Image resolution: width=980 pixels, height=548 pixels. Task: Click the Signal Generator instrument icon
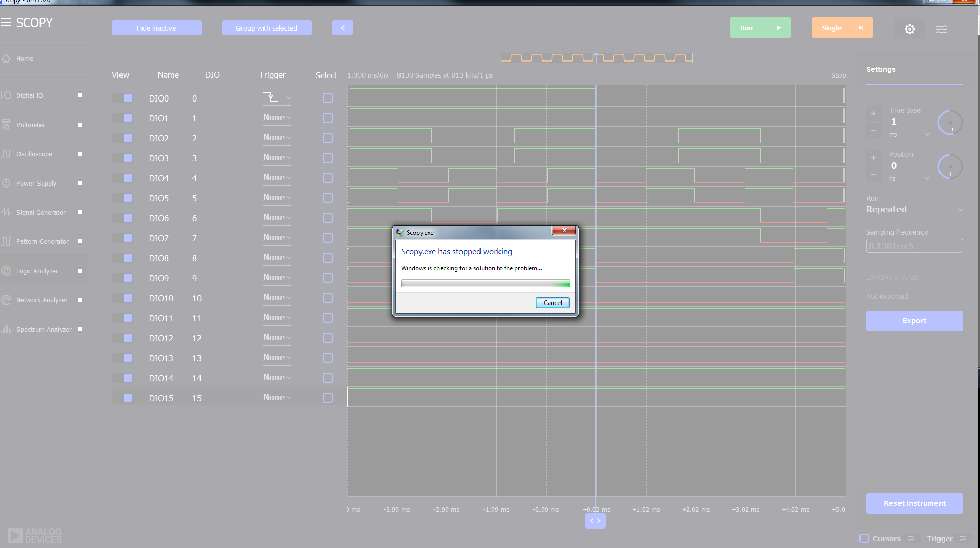pyautogui.click(x=6, y=212)
